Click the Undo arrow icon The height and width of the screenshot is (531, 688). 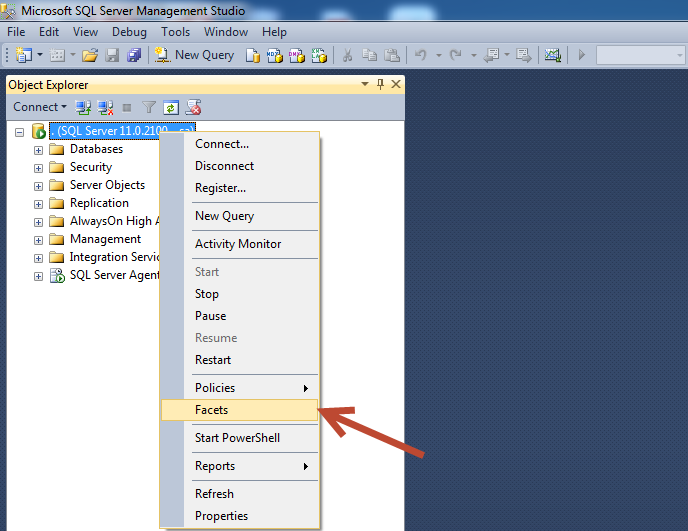point(420,55)
